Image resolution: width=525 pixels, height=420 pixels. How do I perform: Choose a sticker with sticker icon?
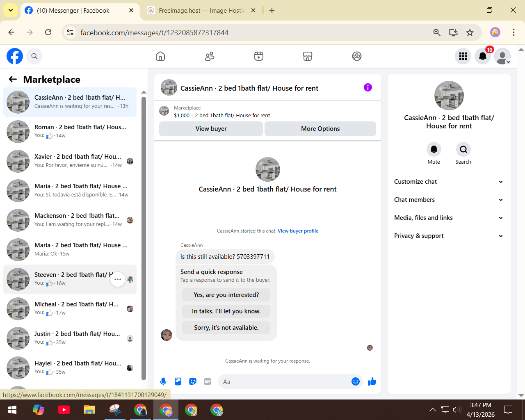point(193,381)
